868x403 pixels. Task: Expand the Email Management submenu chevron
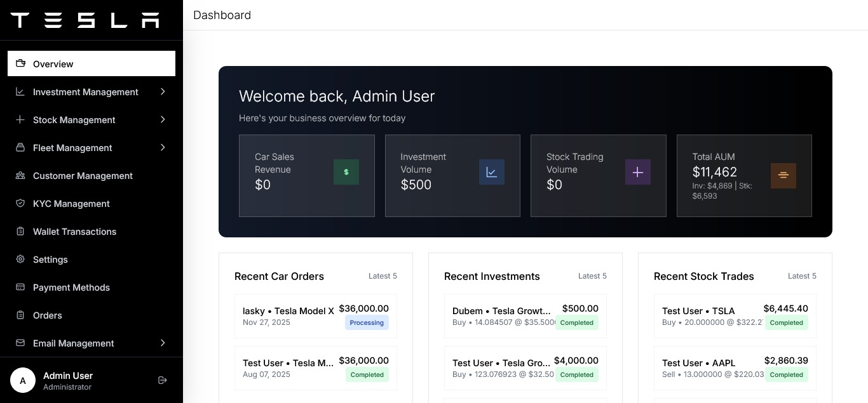(x=163, y=343)
